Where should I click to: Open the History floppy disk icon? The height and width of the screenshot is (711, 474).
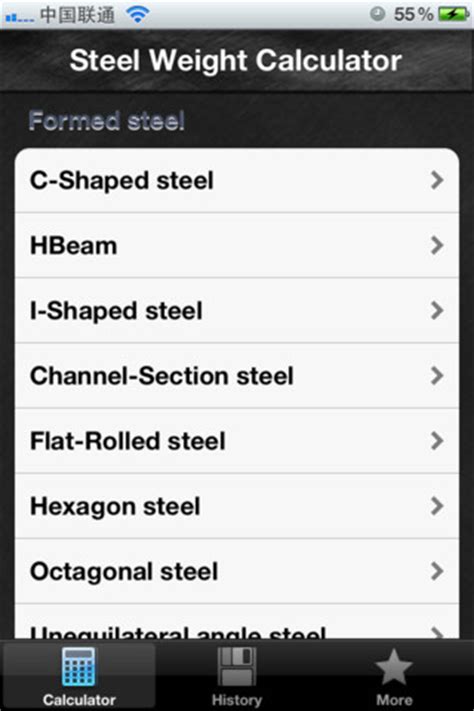(x=236, y=667)
